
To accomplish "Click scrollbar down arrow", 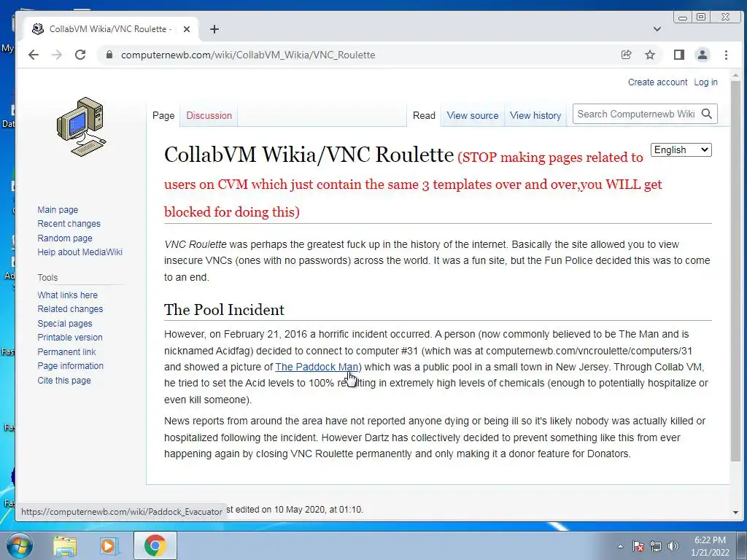I will [x=735, y=513].
